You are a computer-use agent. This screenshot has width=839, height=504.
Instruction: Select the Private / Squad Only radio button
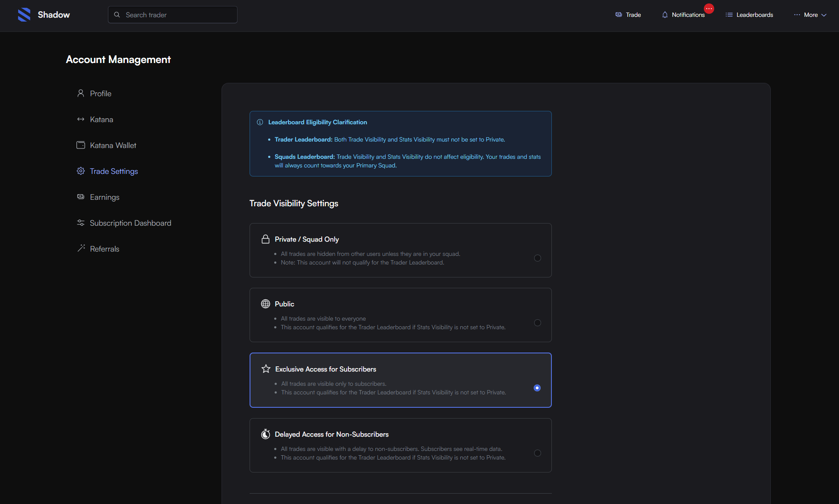tap(537, 258)
